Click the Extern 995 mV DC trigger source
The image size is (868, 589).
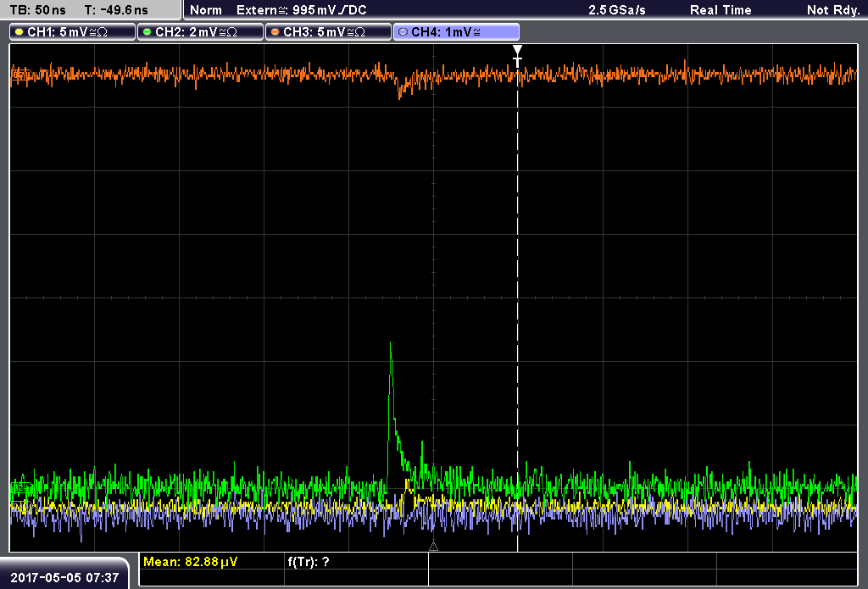click(301, 10)
